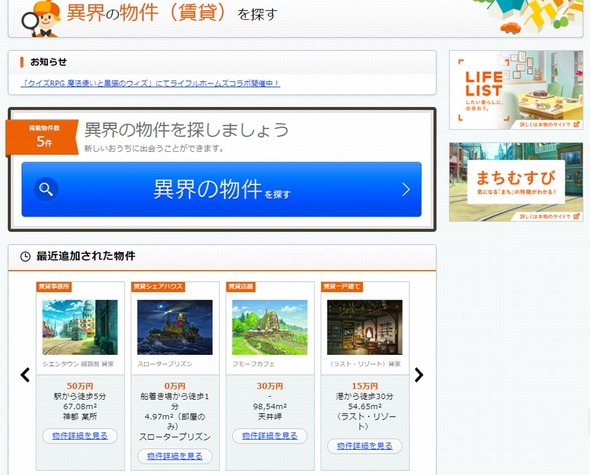590x475 pixels.
Task: Click the gray スローターブリズン name under the ship image
Action: [x=165, y=364]
